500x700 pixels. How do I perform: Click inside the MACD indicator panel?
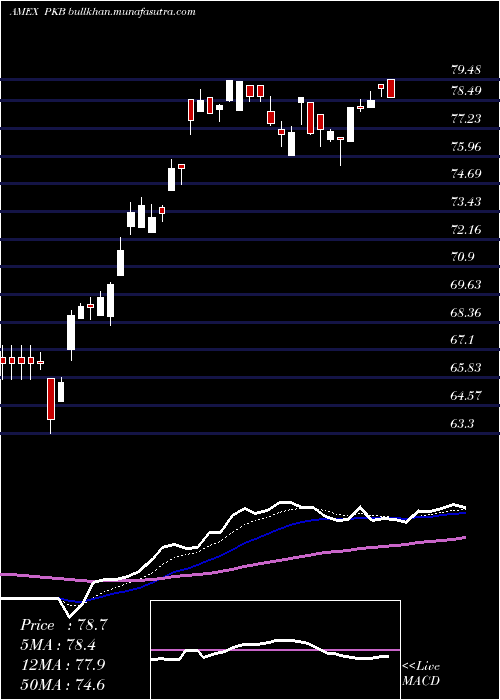pos(275,650)
